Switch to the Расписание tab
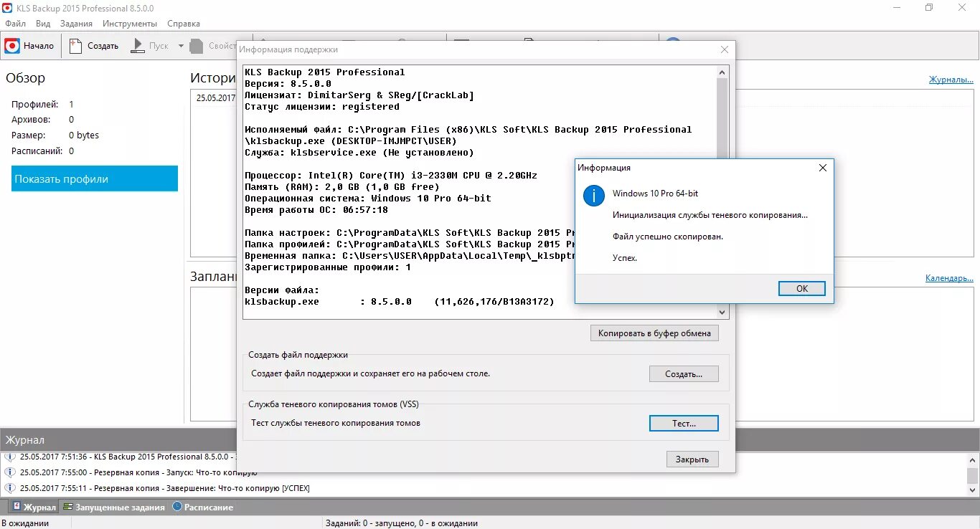The height and width of the screenshot is (529, 980). [202, 507]
